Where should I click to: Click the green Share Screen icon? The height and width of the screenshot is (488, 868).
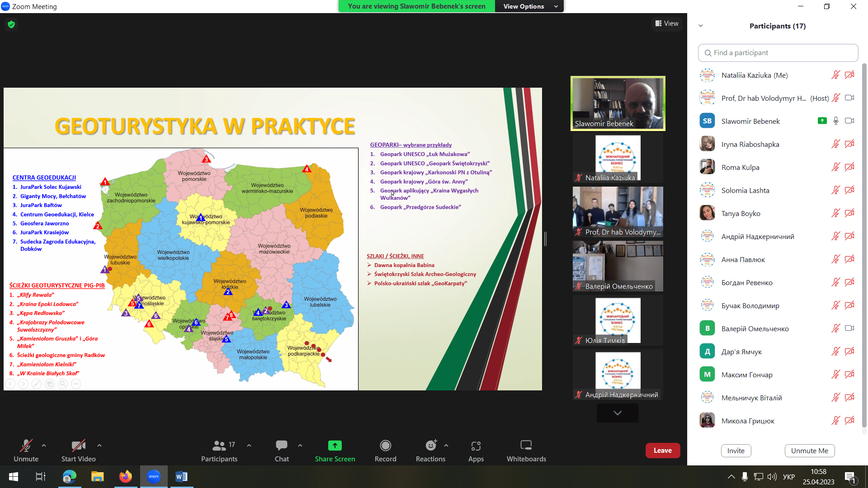tap(335, 446)
